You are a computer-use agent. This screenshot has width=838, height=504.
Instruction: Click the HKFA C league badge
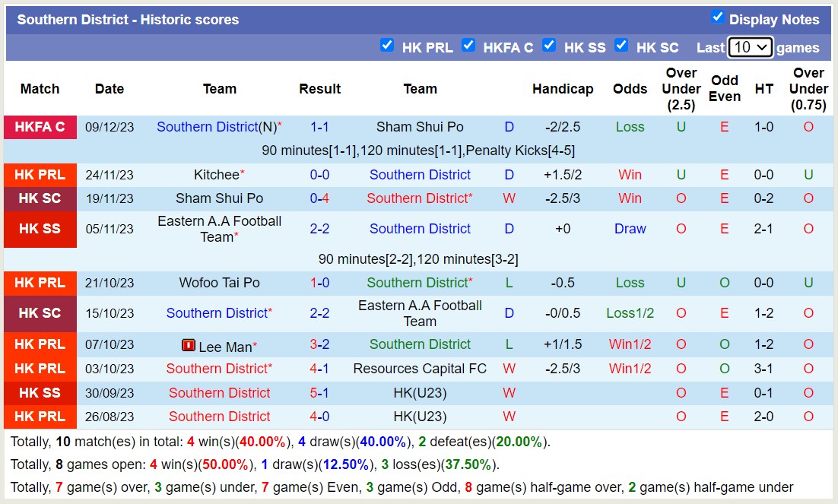pos(40,127)
